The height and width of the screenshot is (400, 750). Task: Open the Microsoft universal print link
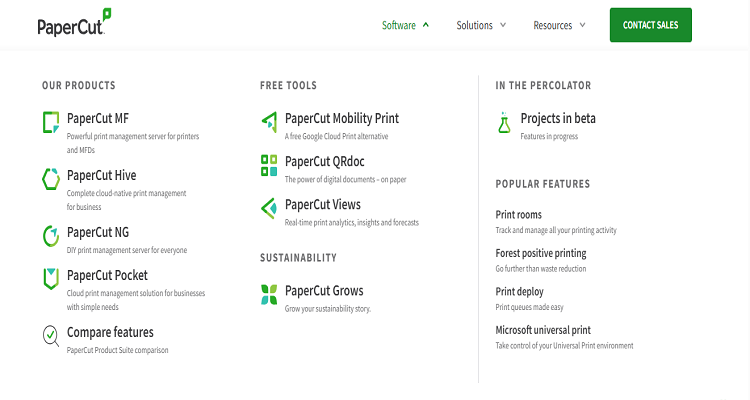[543, 330]
